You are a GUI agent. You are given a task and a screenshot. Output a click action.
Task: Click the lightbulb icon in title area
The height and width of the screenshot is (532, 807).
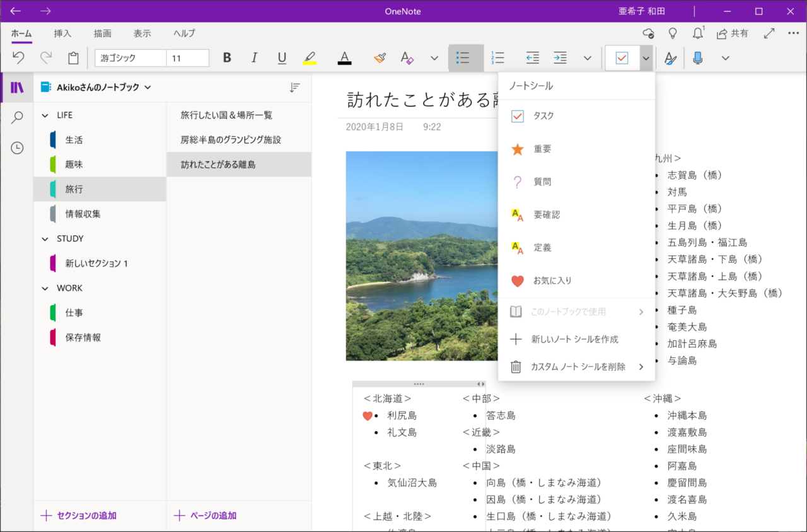pos(673,33)
